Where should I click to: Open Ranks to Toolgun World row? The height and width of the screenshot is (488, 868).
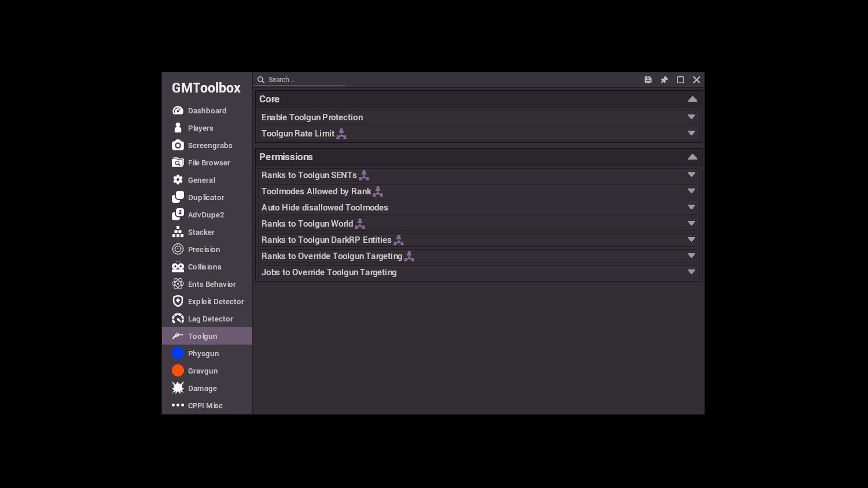(479, 224)
